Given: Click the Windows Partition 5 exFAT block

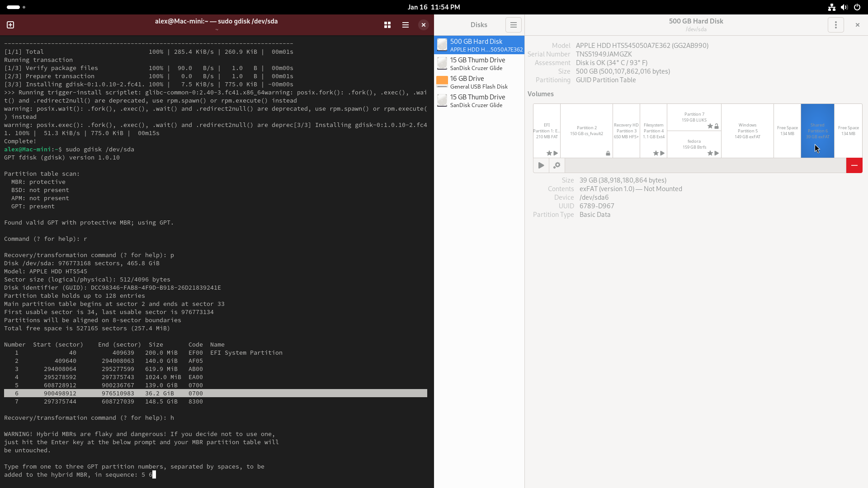Looking at the screenshot, I should pos(747,131).
